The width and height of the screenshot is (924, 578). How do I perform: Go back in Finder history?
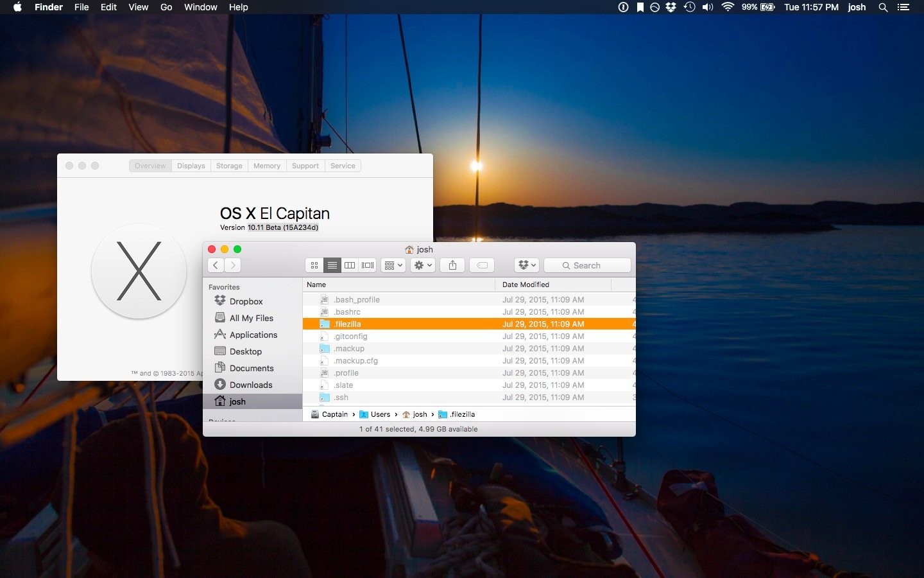(x=216, y=265)
